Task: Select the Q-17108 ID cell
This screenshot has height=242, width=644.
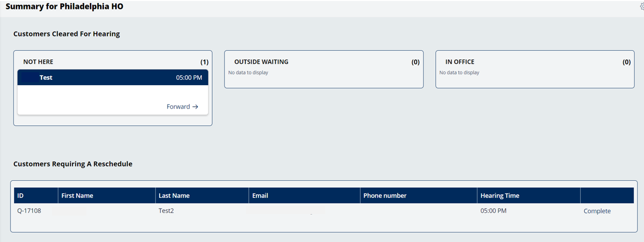Action: click(29, 211)
